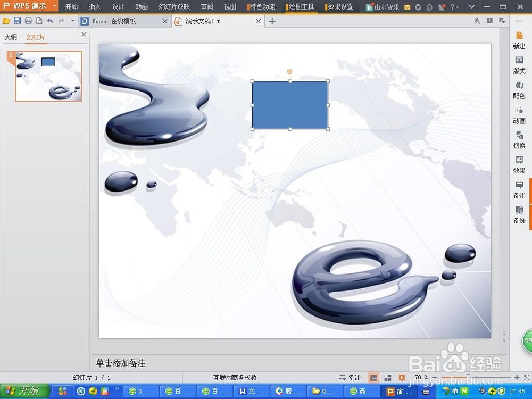Open print preview icon
The width and height of the screenshot is (532, 399).
pyautogui.click(x=39, y=21)
